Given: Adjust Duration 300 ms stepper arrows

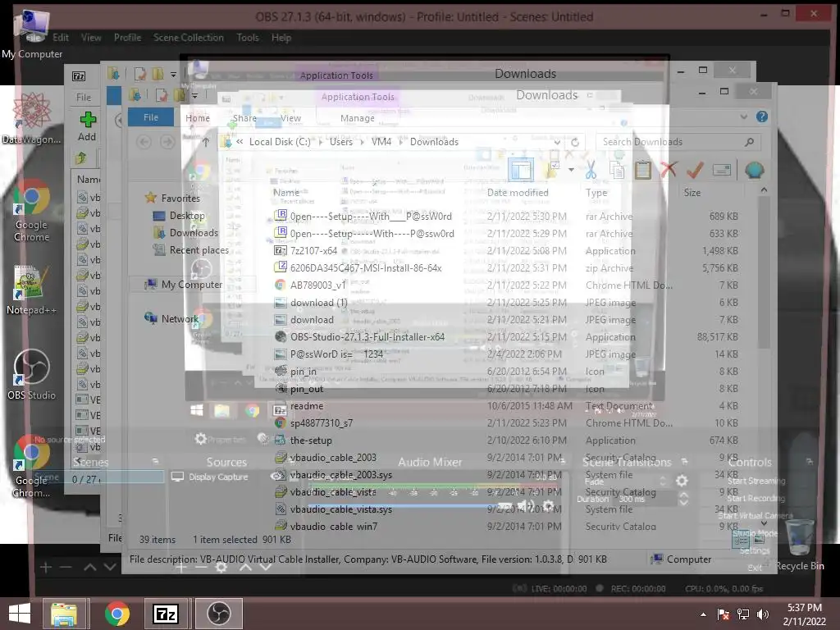Looking at the screenshot, I should [x=683, y=500].
